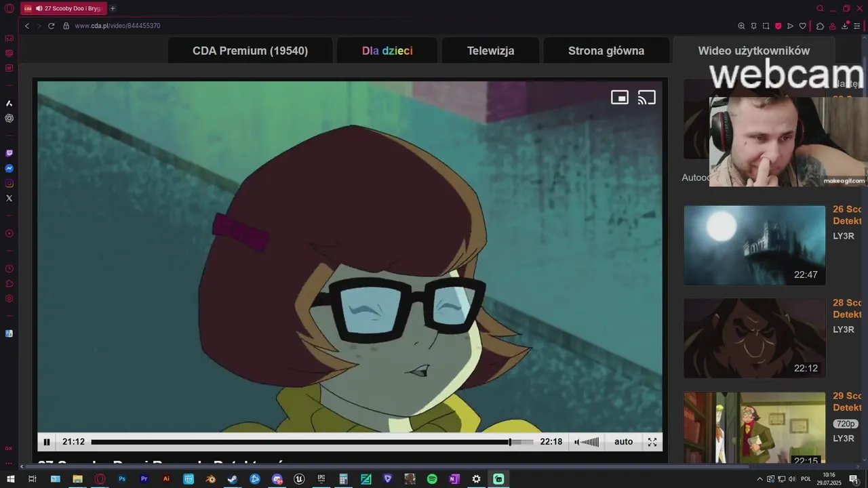
Task: Open the Aria AI icon in sidebar
Action: click(9, 103)
